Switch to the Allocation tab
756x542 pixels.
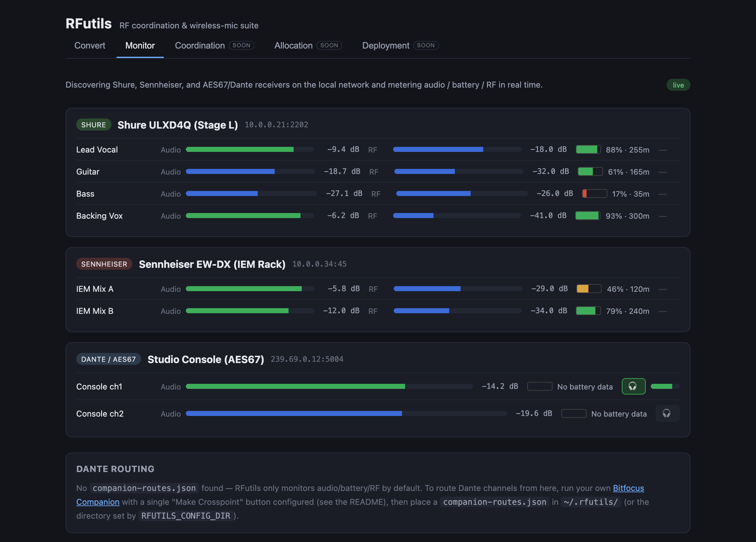point(308,45)
